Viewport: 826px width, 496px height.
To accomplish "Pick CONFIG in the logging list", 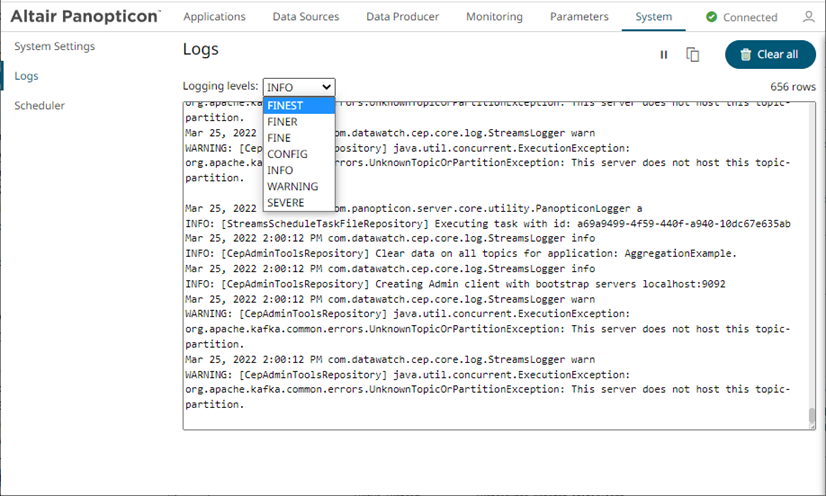I will (x=287, y=154).
